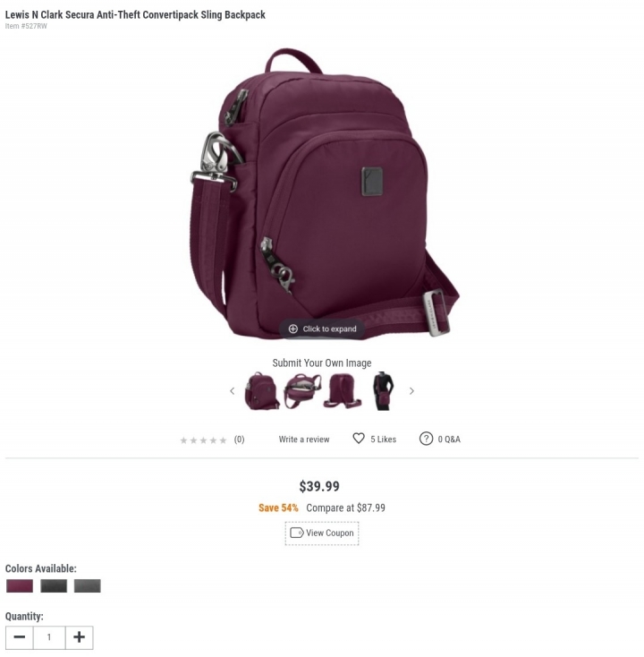Viewport: 644px width, 657px height.
Task: Show previous thumbnails with left chevron
Action: point(233,391)
